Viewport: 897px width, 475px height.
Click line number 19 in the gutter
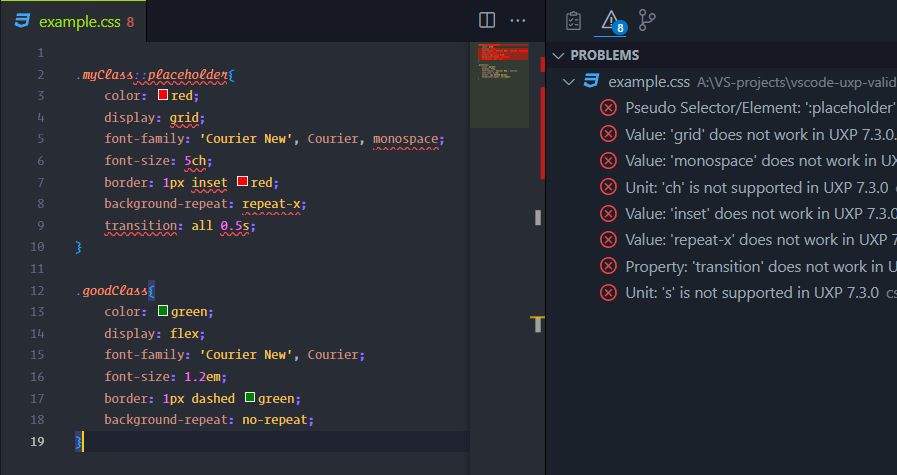(x=37, y=441)
